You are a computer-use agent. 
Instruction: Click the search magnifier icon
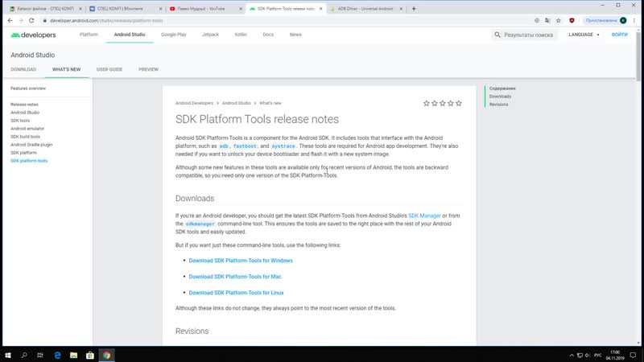click(497, 35)
